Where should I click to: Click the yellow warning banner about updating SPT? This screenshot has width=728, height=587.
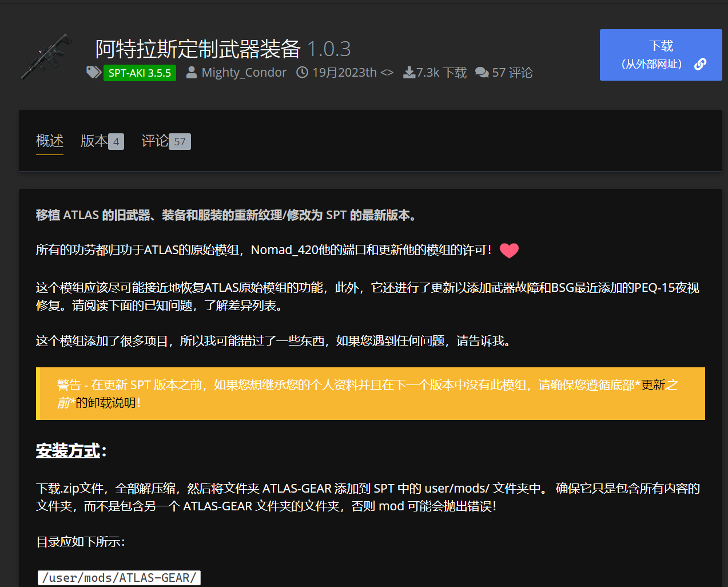371,394
